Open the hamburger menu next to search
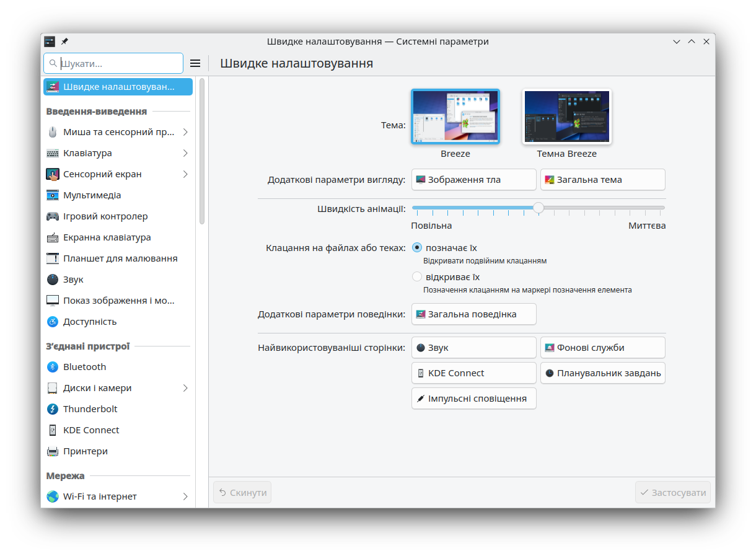The image size is (756, 556). point(195,63)
